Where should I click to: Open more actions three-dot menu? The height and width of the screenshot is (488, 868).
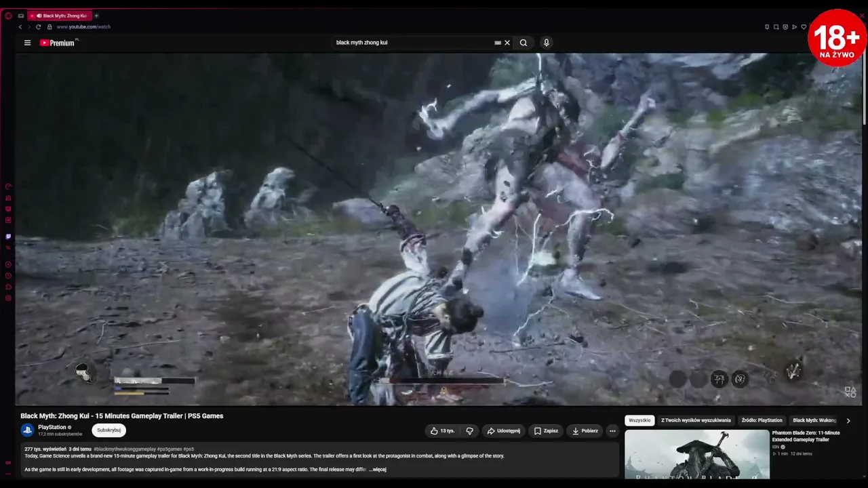coord(612,430)
